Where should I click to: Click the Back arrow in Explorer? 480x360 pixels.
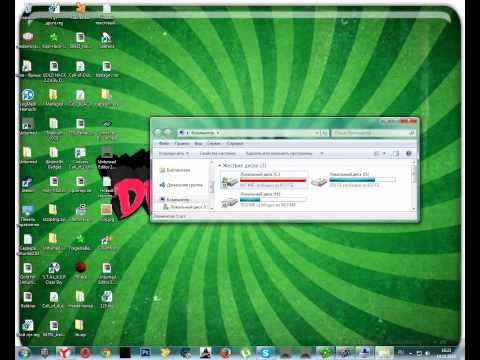[x=158, y=132]
